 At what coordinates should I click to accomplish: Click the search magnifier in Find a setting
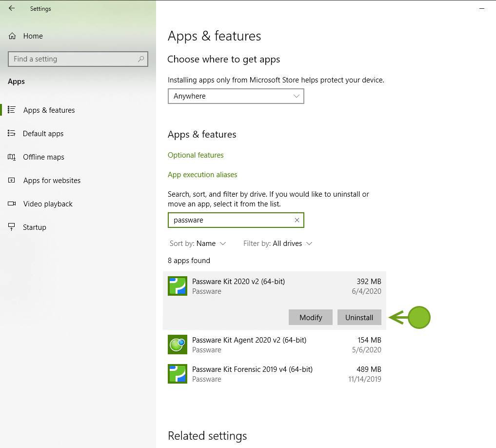(141, 59)
